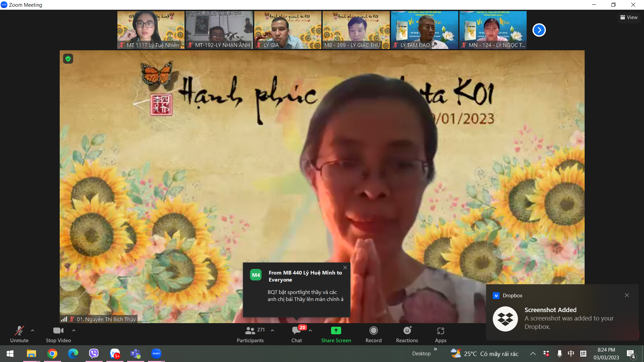Toggle the system tray microphone icon

(x=559, y=354)
